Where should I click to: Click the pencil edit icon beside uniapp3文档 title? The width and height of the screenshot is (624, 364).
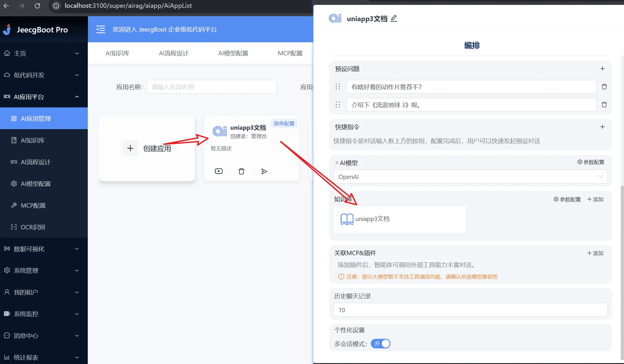point(394,19)
